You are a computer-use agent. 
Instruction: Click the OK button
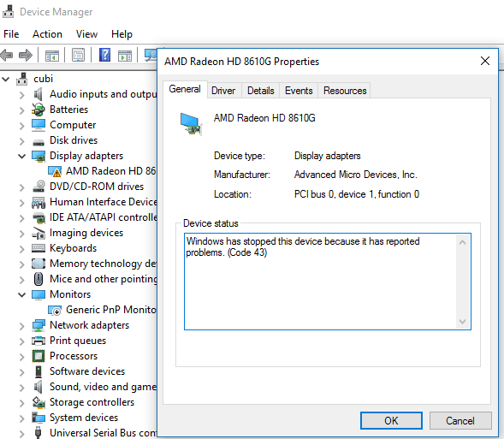[391, 421]
